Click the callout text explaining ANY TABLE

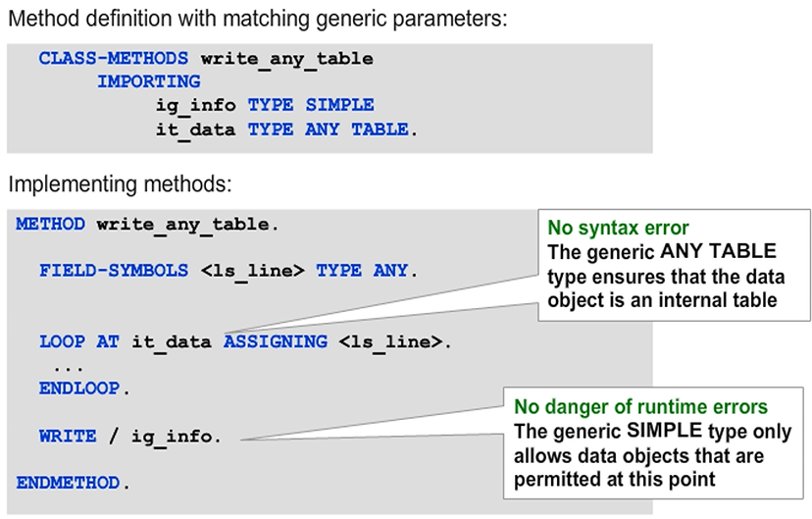[662, 277]
